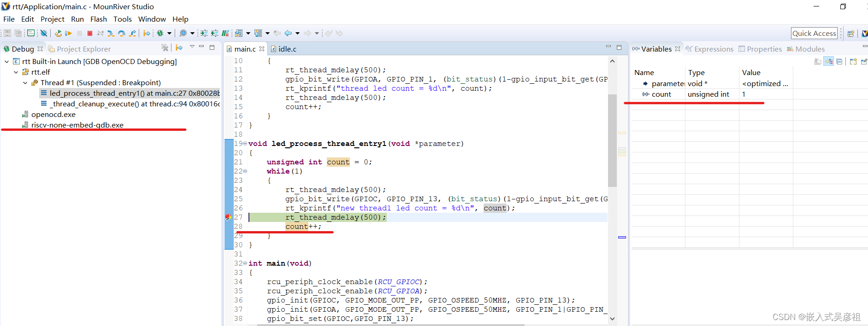Open the Next Annotation dropdown arrow
Viewport: 868px width, 326px height.
[x=248, y=33]
